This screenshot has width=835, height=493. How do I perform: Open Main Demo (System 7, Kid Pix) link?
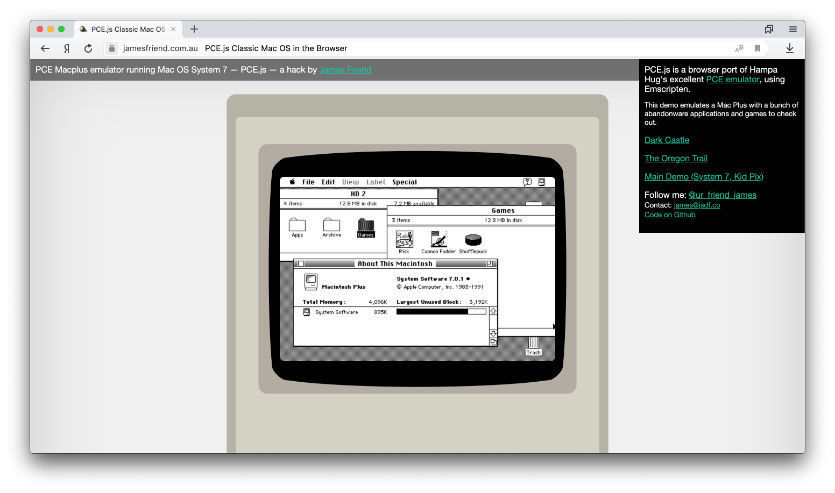click(x=703, y=177)
